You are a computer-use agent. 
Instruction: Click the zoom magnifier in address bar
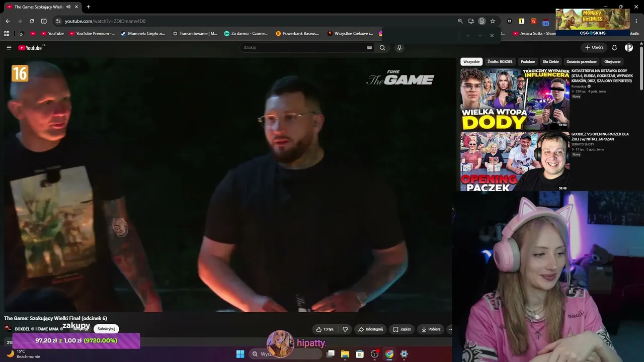coord(460,21)
